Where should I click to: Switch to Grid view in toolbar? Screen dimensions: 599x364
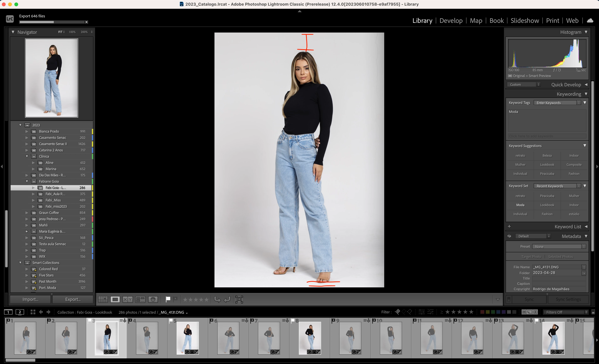103,299
